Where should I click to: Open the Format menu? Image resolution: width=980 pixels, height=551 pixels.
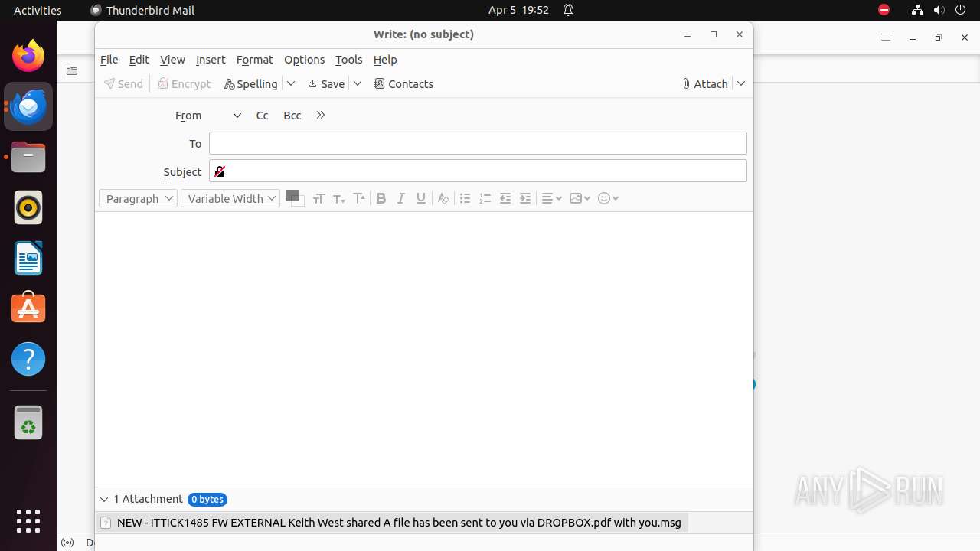click(x=254, y=60)
